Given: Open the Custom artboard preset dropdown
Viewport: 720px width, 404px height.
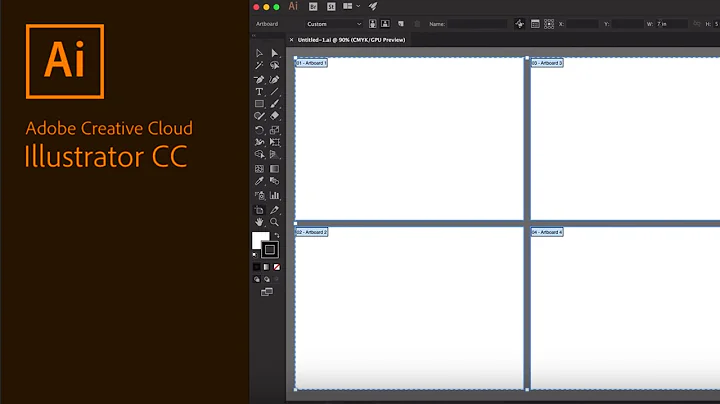Looking at the screenshot, I should pyautogui.click(x=334, y=24).
